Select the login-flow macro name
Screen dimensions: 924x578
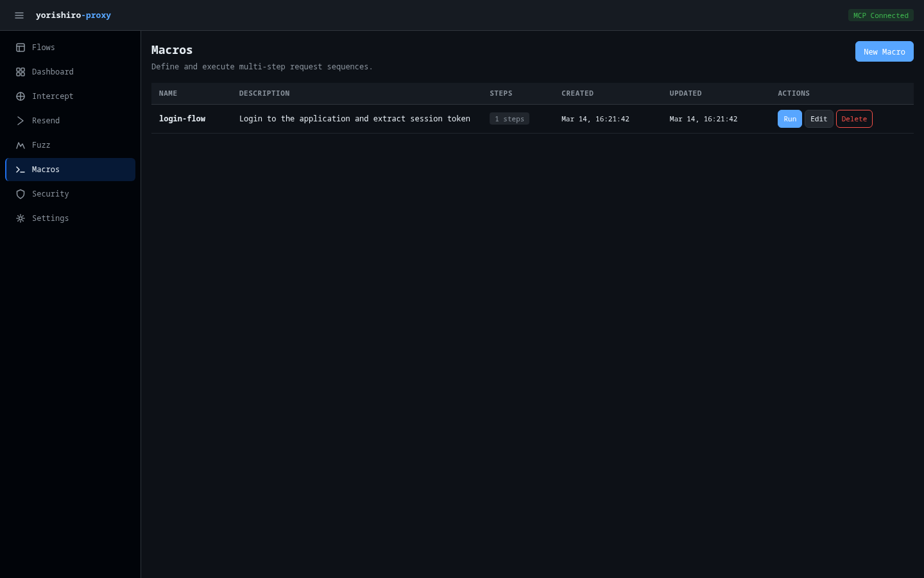(182, 119)
